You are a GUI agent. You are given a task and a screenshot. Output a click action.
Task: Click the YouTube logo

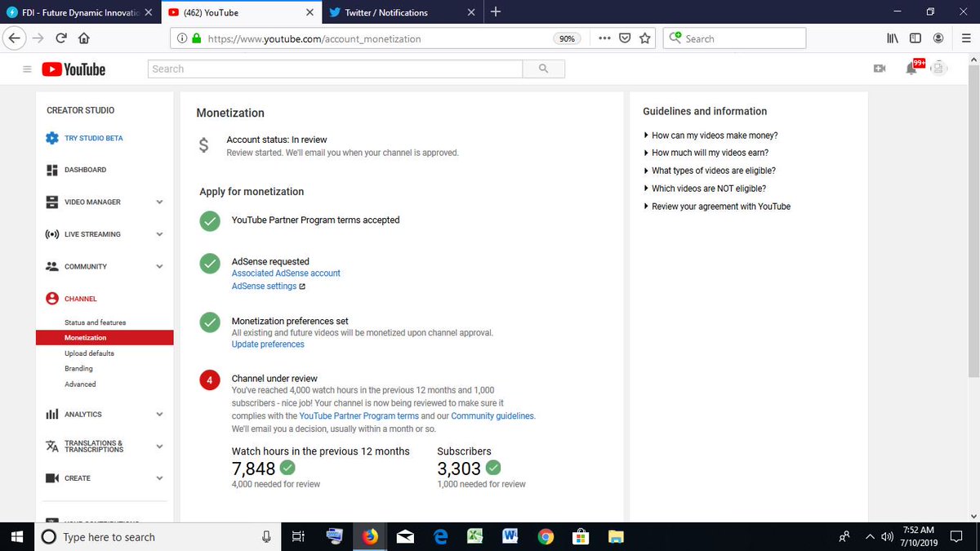[x=73, y=69]
